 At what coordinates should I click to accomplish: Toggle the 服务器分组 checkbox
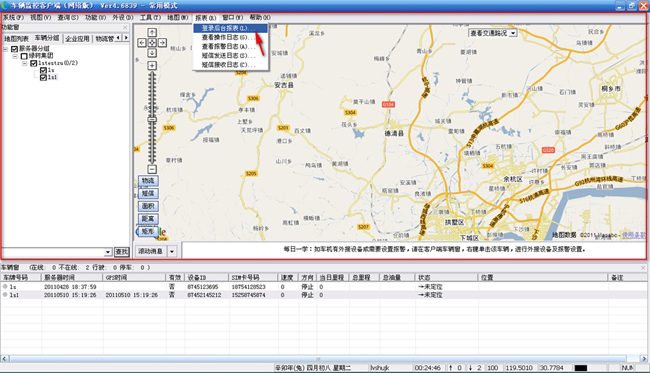tap(15, 49)
